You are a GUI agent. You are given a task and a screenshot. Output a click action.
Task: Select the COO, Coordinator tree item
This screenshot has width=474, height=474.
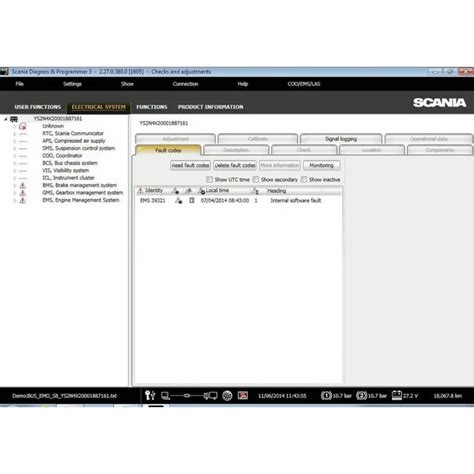62,156
